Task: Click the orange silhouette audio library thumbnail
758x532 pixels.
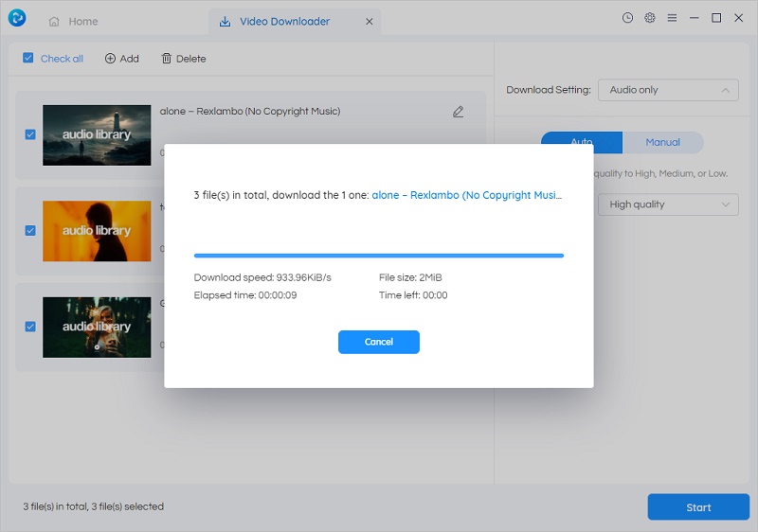Action: [x=97, y=231]
